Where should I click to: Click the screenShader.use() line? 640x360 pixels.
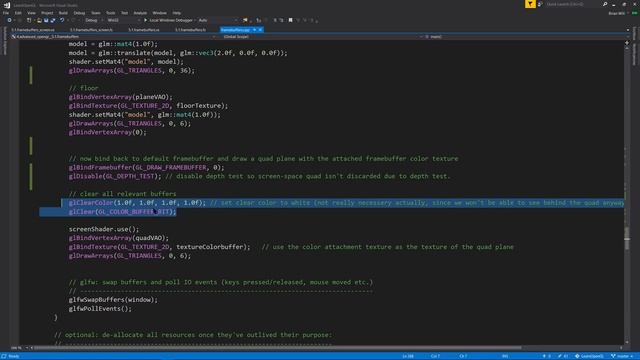pyautogui.click(x=104, y=229)
